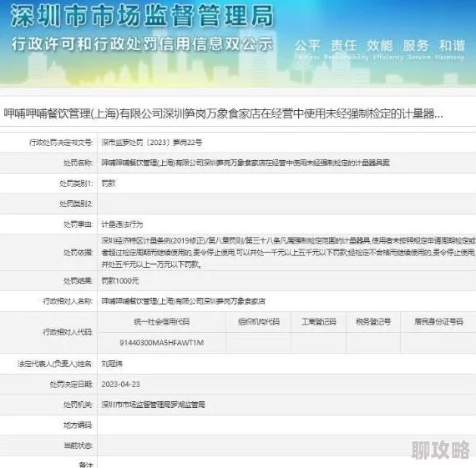The height and width of the screenshot is (468, 476).
Task: Click the 行政相对人代码 row label
Action: point(68,332)
